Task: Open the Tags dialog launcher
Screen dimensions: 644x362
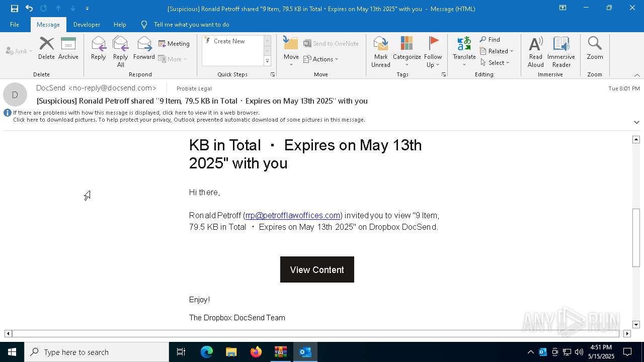Action: [x=444, y=74]
